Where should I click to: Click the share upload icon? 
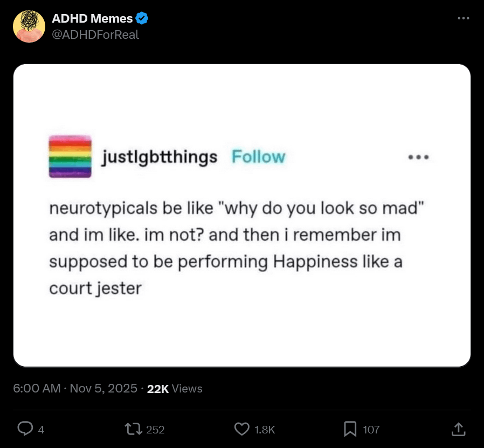(458, 429)
